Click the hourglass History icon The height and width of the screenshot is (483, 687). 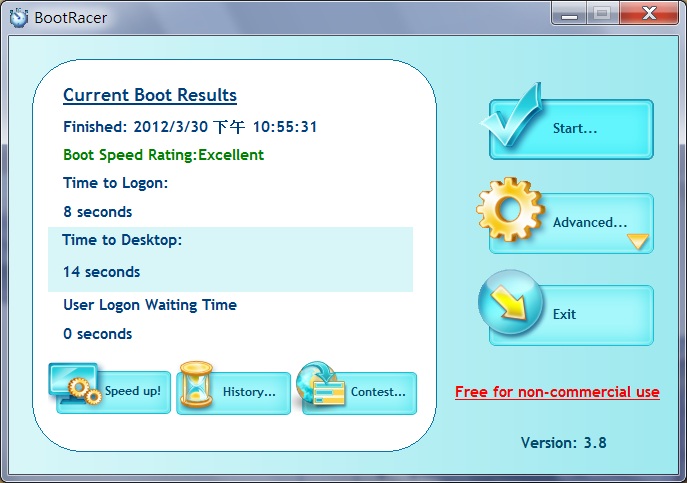pyautogui.click(x=196, y=384)
